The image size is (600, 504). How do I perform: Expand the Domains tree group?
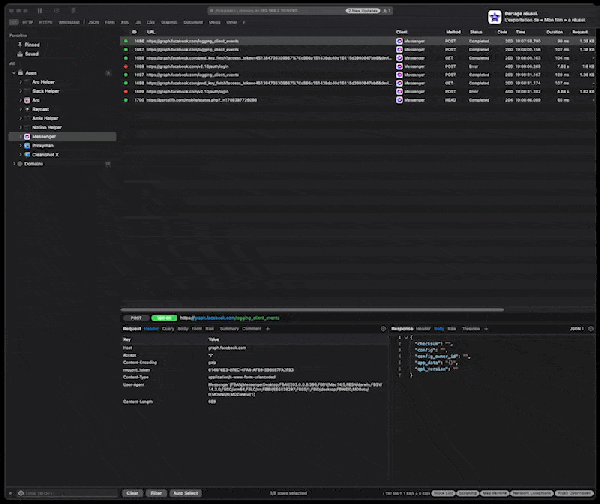pyautogui.click(x=14, y=164)
